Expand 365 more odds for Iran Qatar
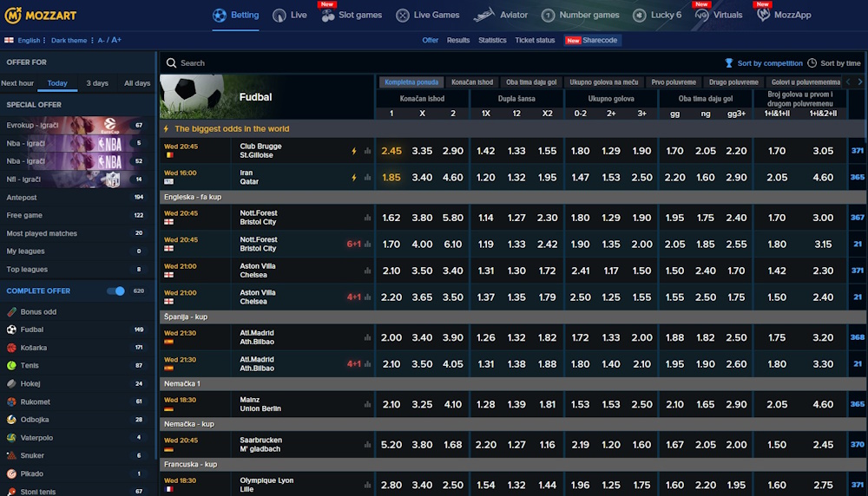Viewport: 868px width, 496px height. [857, 178]
